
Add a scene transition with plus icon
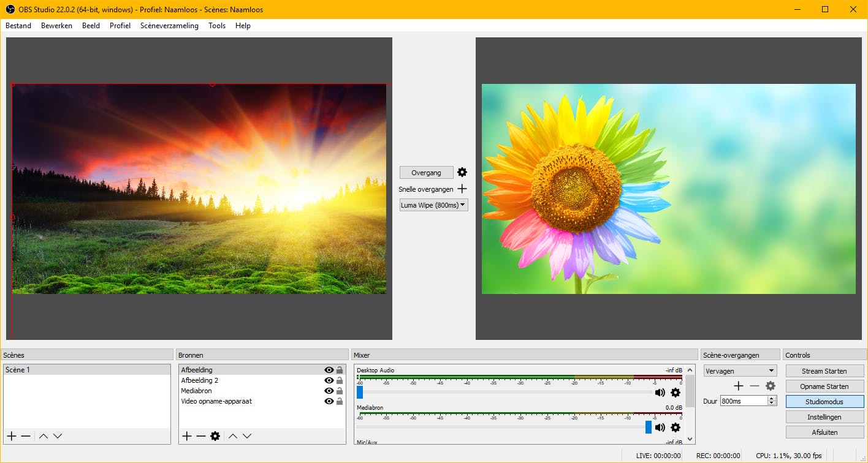pos(739,386)
